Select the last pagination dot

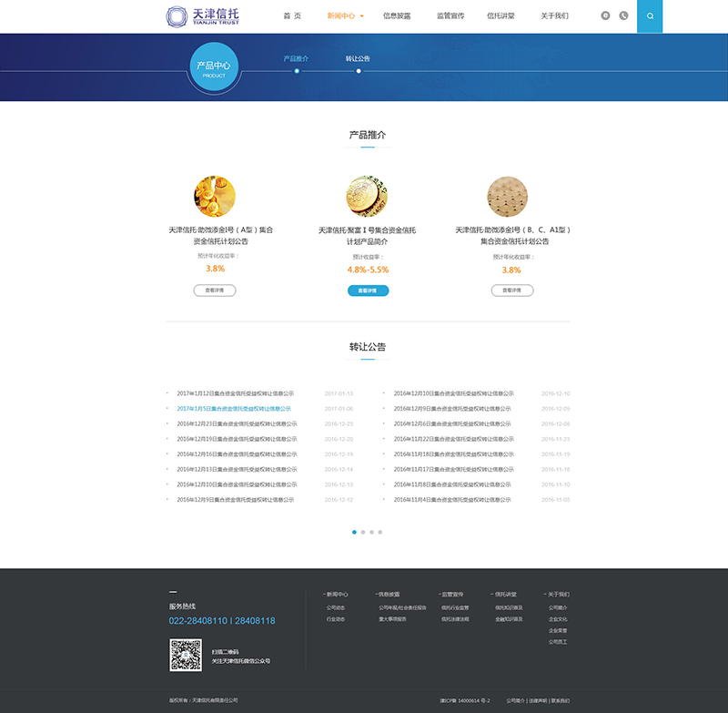click(380, 532)
